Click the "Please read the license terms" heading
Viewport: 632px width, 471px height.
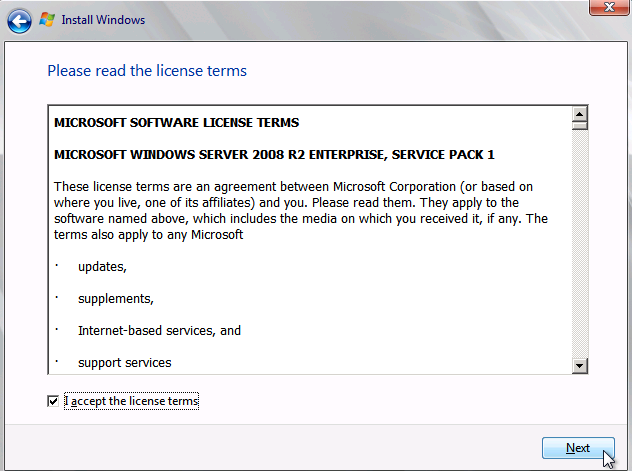point(147,71)
